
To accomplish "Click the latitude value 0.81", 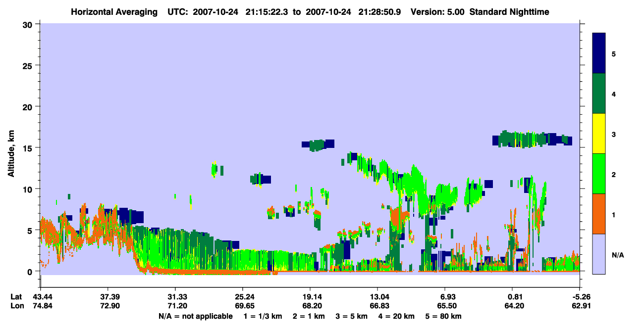I will 516,297.
